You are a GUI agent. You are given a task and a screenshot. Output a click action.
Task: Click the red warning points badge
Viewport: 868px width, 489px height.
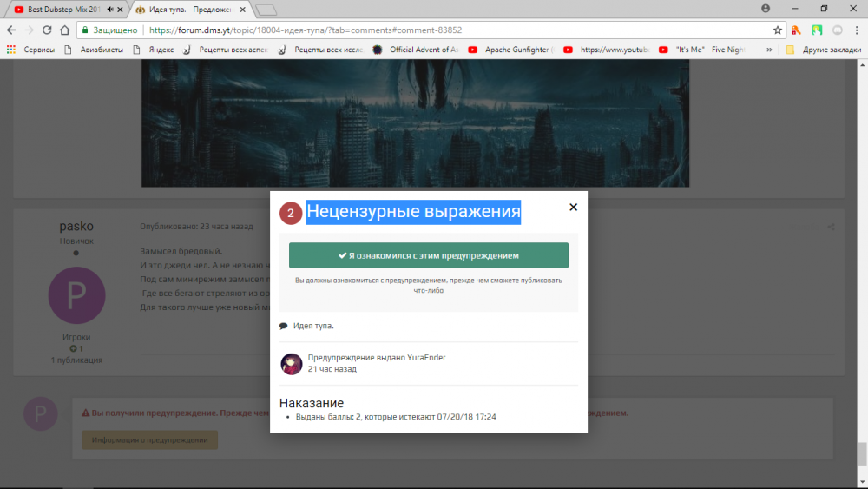tap(291, 213)
